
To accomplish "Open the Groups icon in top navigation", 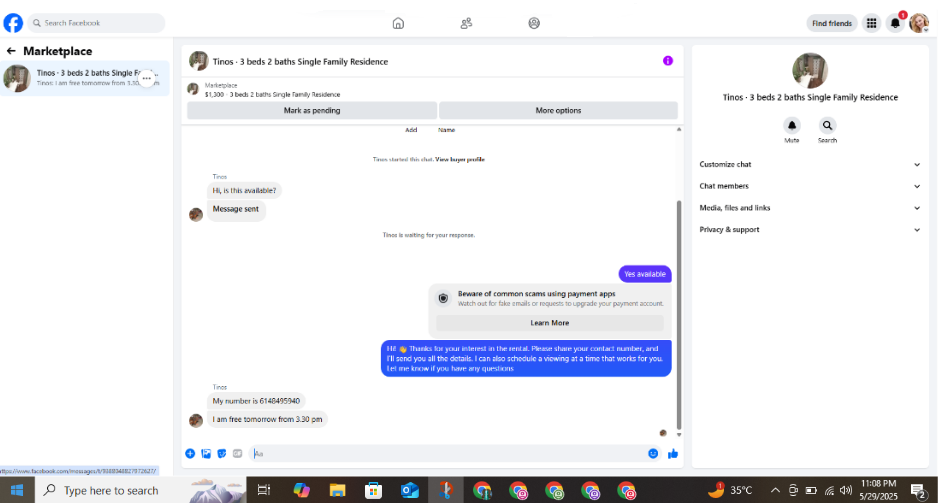I will point(534,23).
